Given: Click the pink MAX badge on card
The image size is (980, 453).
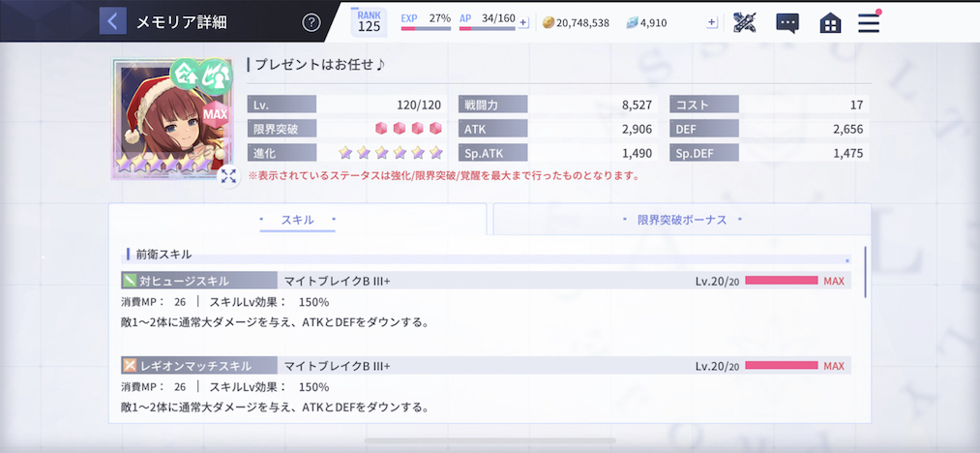Looking at the screenshot, I should 215,114.
